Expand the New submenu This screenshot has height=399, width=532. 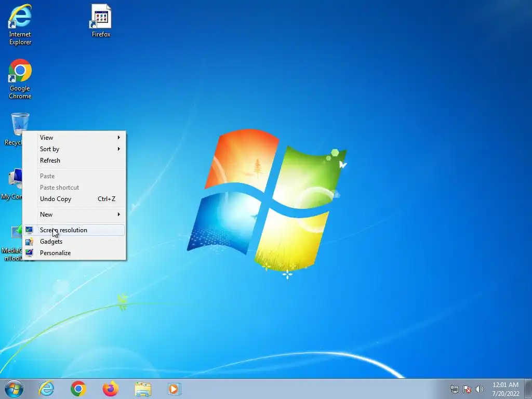point(74,215)
